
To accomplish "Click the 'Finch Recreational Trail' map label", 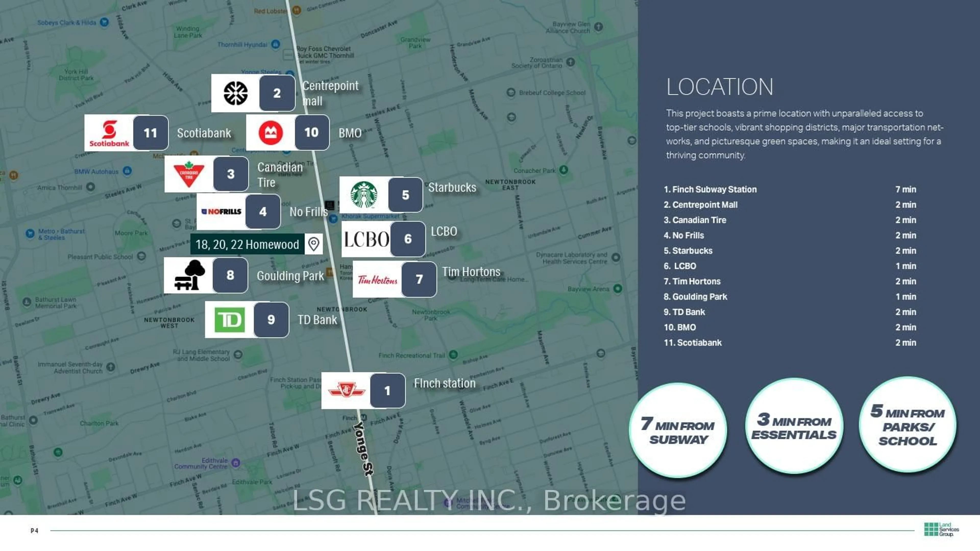I will [412, 355].
